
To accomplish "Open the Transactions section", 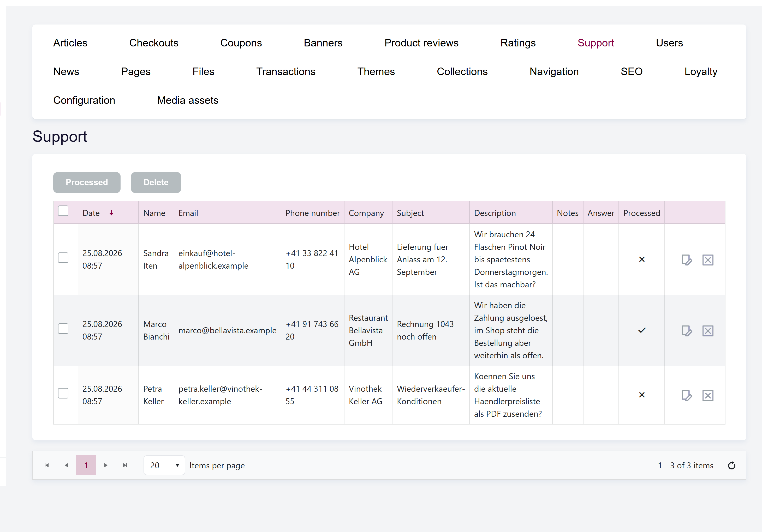I will pos(286,72).
